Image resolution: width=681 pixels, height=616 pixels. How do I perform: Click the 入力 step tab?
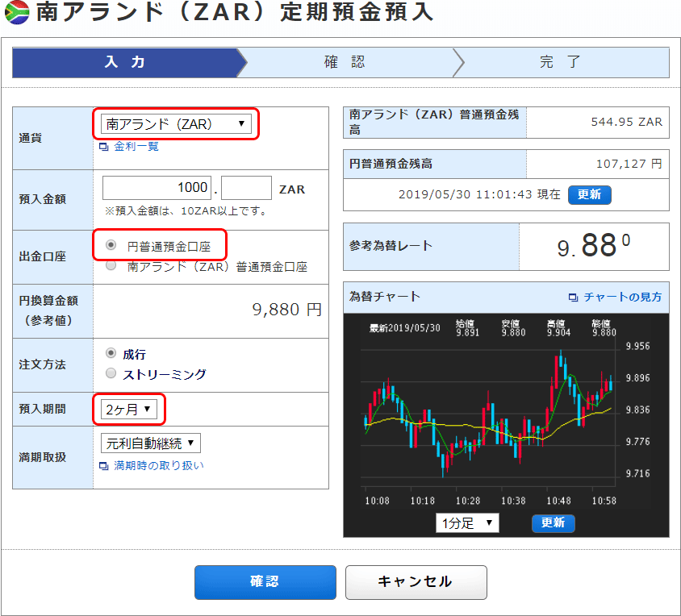(x=125, y=62)
